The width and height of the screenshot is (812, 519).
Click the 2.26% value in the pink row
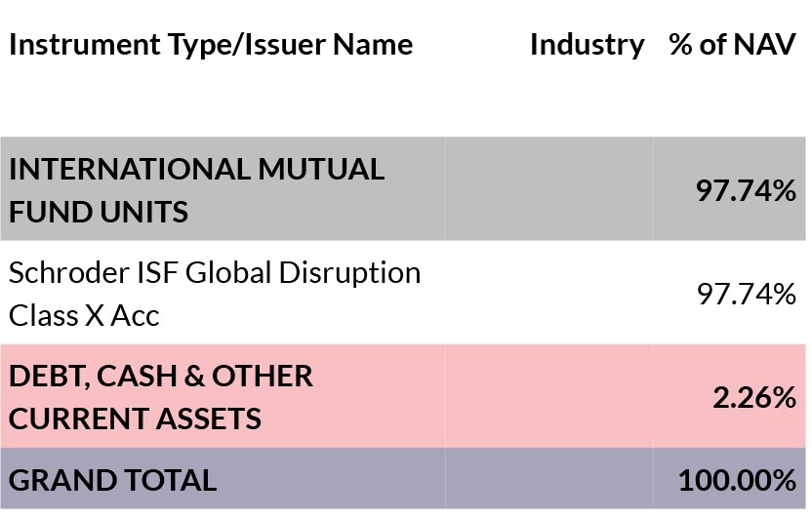(754, 397)
